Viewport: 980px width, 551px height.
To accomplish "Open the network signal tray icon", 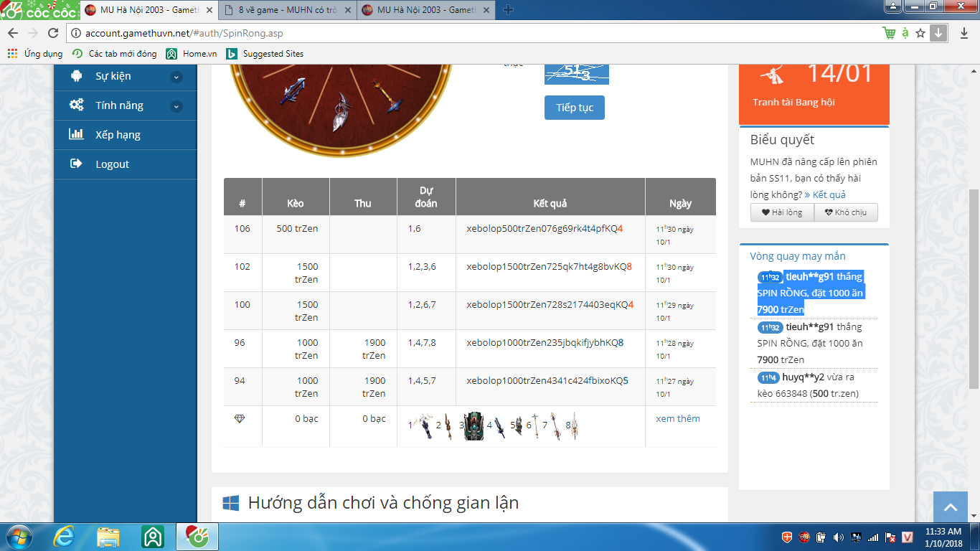I will pos(873,537).
